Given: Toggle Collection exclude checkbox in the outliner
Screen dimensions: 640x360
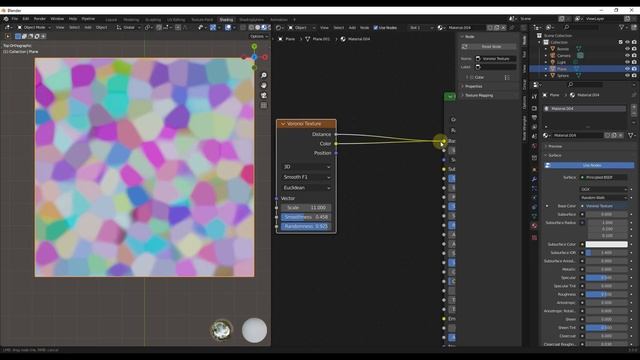Looking at the screenshot, I should pyautogui.click(x=620, y=42).
